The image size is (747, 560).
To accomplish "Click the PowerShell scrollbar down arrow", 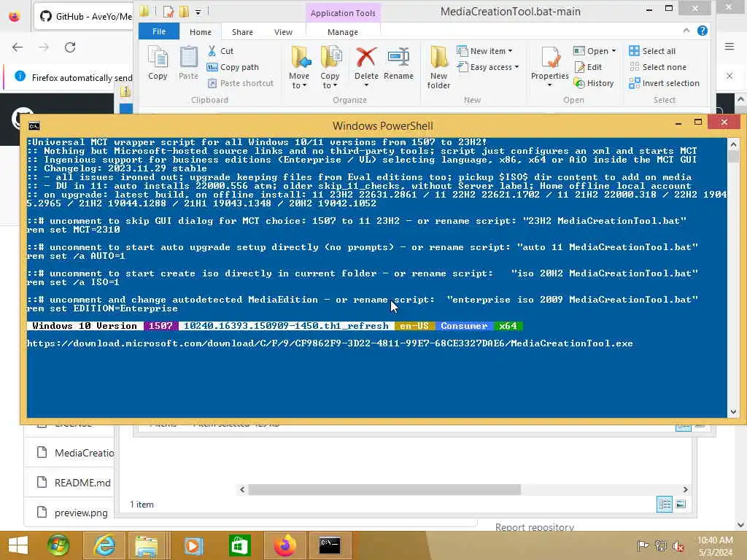I will (x=733, y=413).
